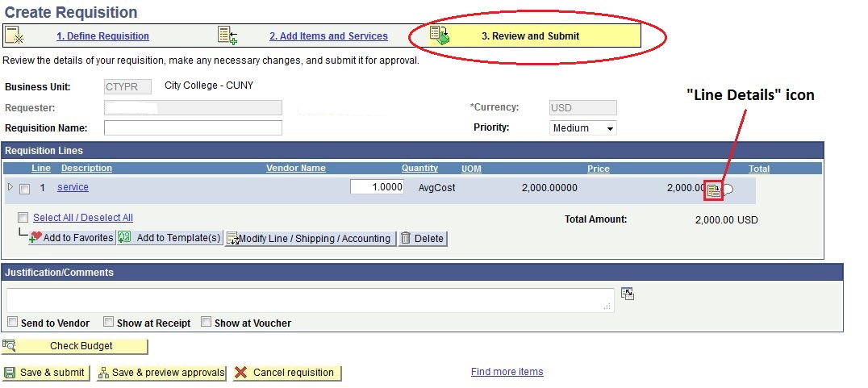Viewport: 868px width, 388px height.
Task: Click Modify Line / Shipping / Accounting button
Action: (x=311, y=238)
